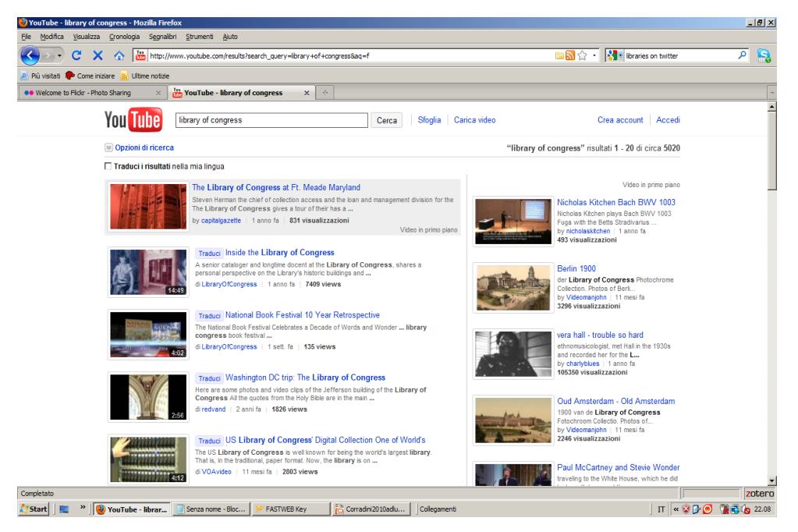Open the Modifica menu

(x=52, y=37)
